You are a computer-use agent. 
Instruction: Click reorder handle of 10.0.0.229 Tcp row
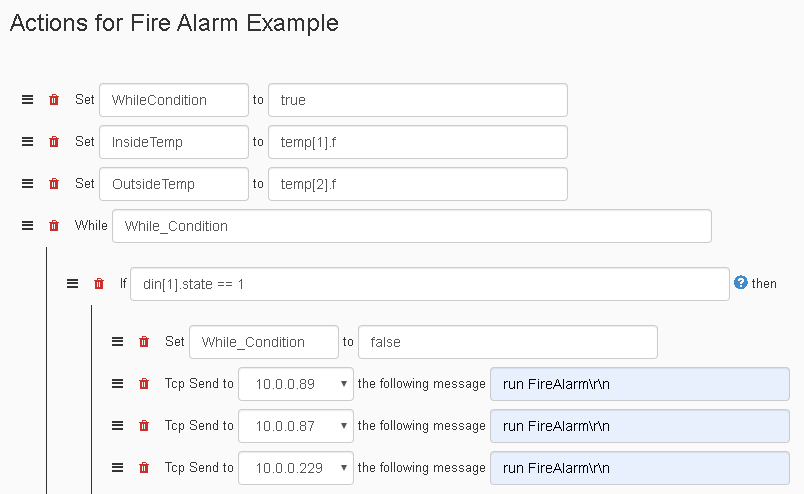pyautogui.click(x=117, y=468)
